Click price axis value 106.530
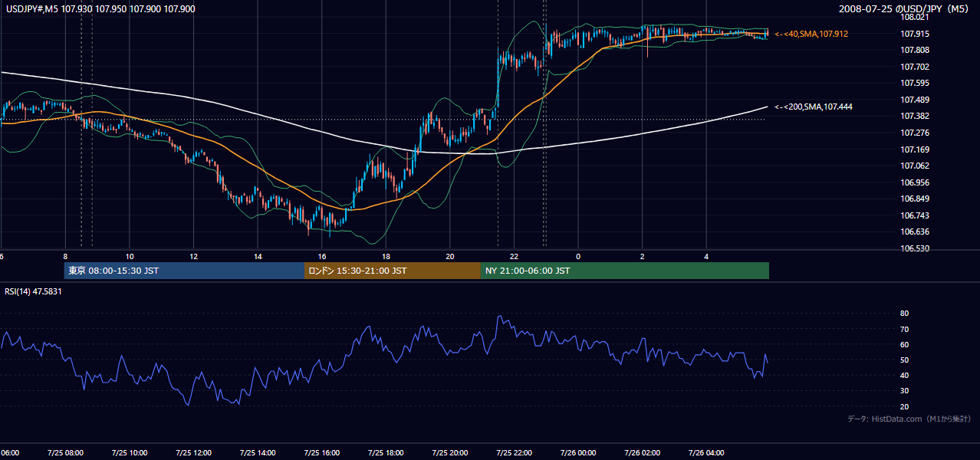Viewport: 980px width, 460px height. [915, 248]
